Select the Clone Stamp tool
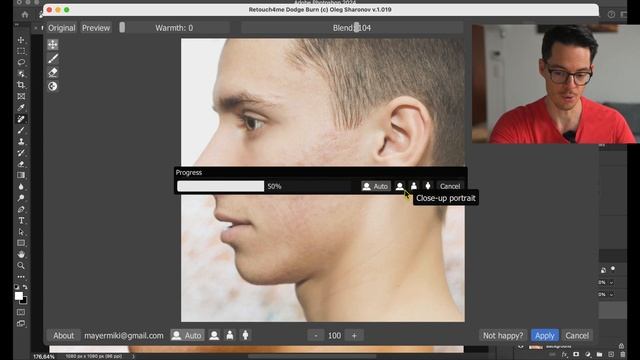This screenshot has width=640, height=360. 21,142
